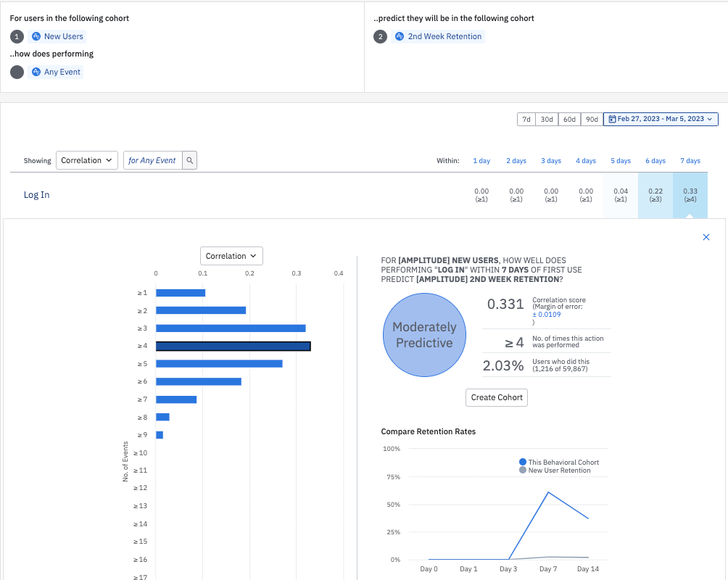
Task: Close the Log In detail panel
Action: click(x=706, y=237)
